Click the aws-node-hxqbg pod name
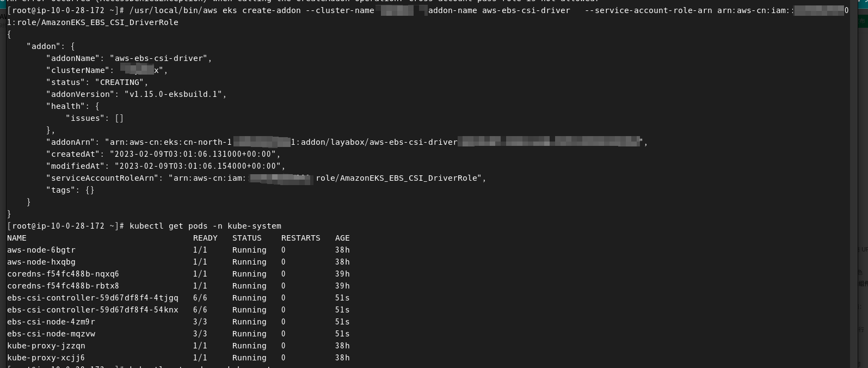The height and width of the screenshot is (368, 868). pos(41,262)
